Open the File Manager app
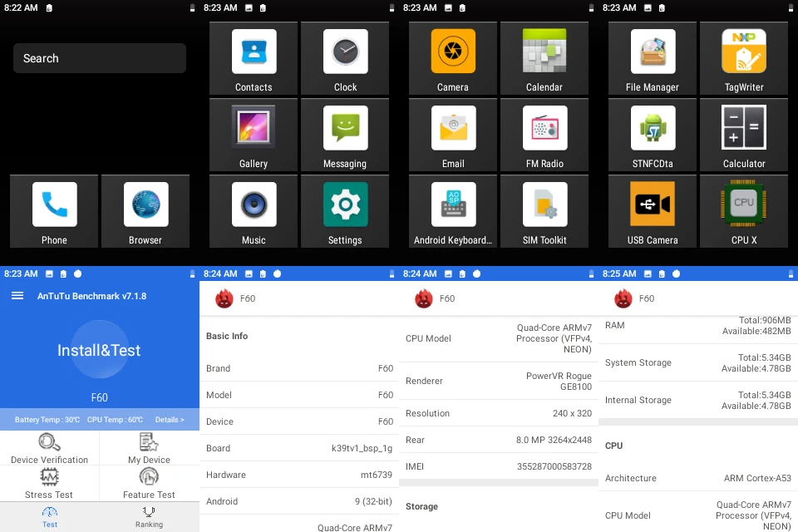The image size is (798, 532). pyautogui.click(x=653, y=58)
